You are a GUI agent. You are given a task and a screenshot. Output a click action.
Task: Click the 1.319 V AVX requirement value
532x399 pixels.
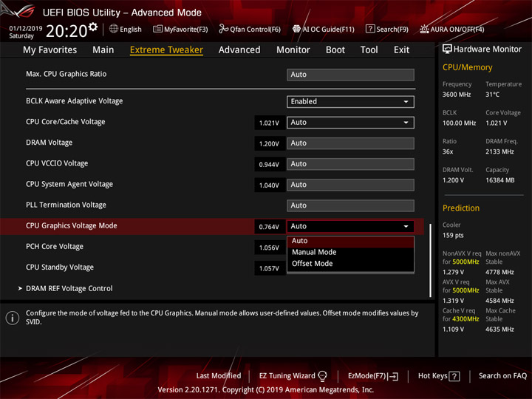click(453, 301)
